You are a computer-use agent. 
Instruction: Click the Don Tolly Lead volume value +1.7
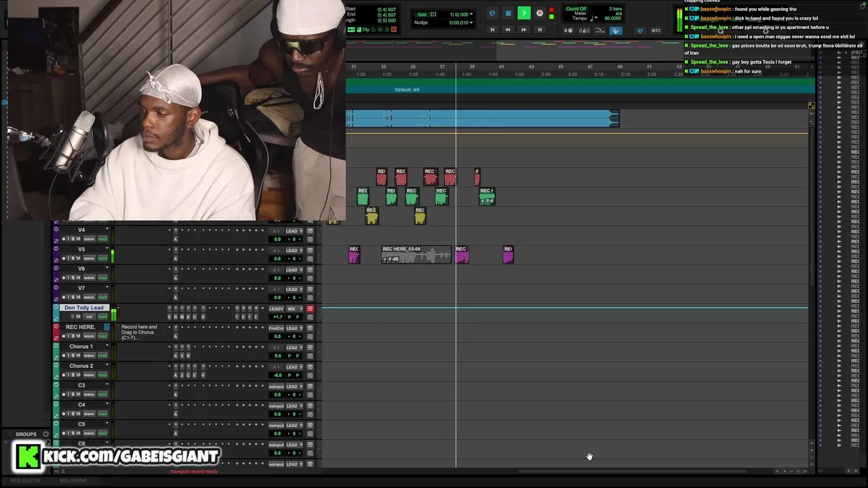point(277,317)
